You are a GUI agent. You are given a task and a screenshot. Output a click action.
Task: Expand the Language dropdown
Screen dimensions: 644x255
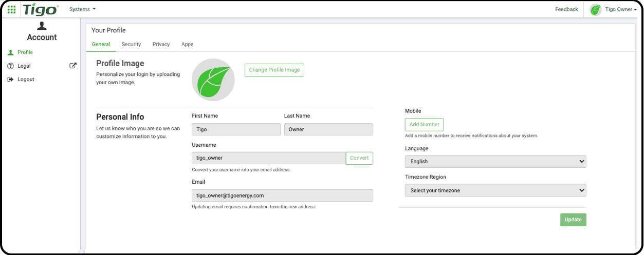495,161
